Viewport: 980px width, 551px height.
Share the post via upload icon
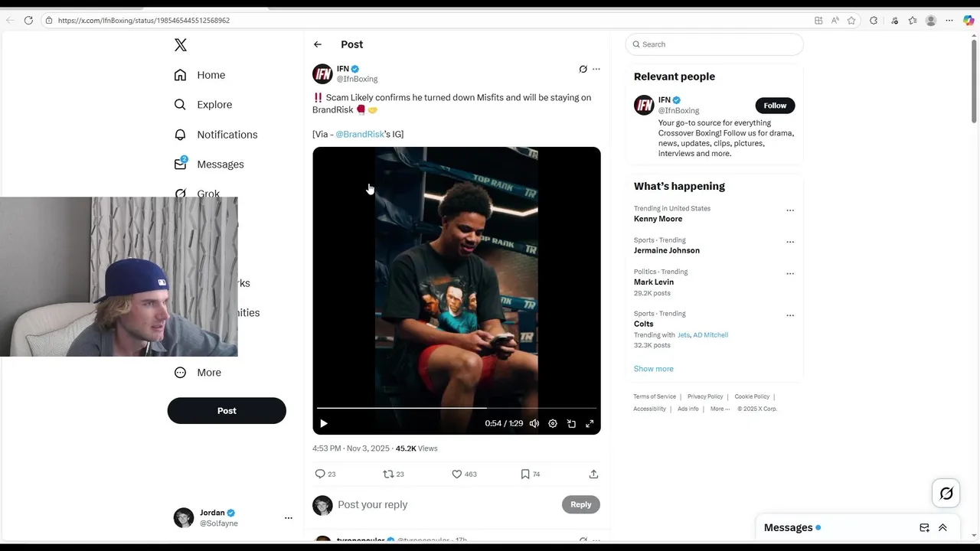[x=593, y=474]
